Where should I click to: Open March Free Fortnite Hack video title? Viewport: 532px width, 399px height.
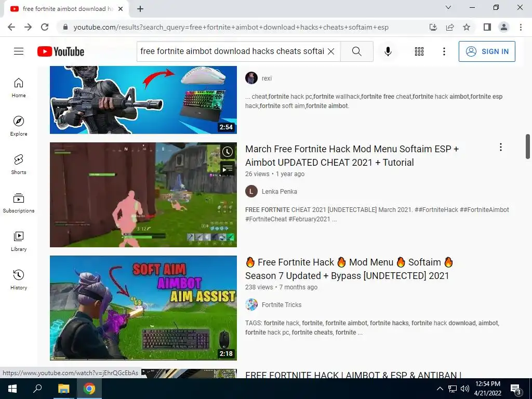tap(352, 156)
